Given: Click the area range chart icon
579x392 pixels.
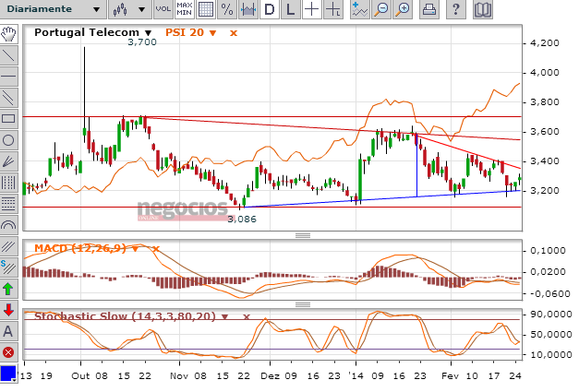Looking at the screenshot, I should pyautogui.click(x=248, y=9).
